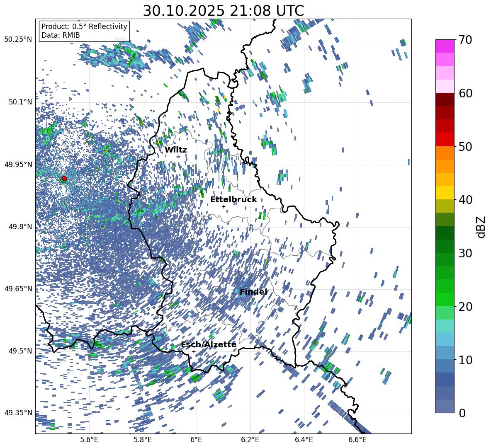Viewport: 491px width, 448px height.
Task: Click the light blue colorbar swatch above 10
Action: (445, 353)
